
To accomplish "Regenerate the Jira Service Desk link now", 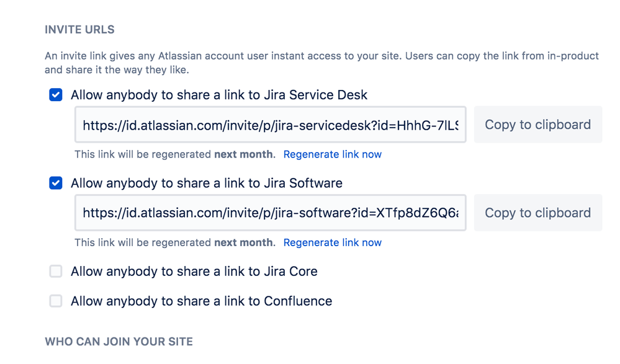I will (333, 154).
